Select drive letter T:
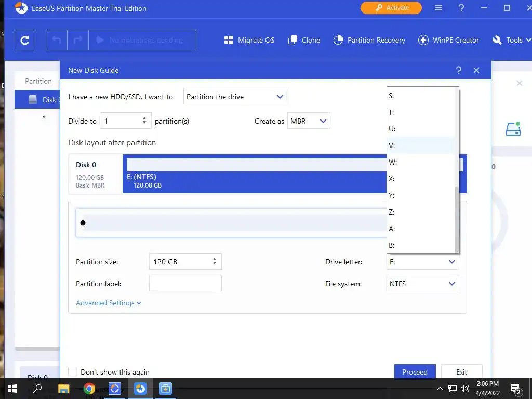 click(421, 112)
